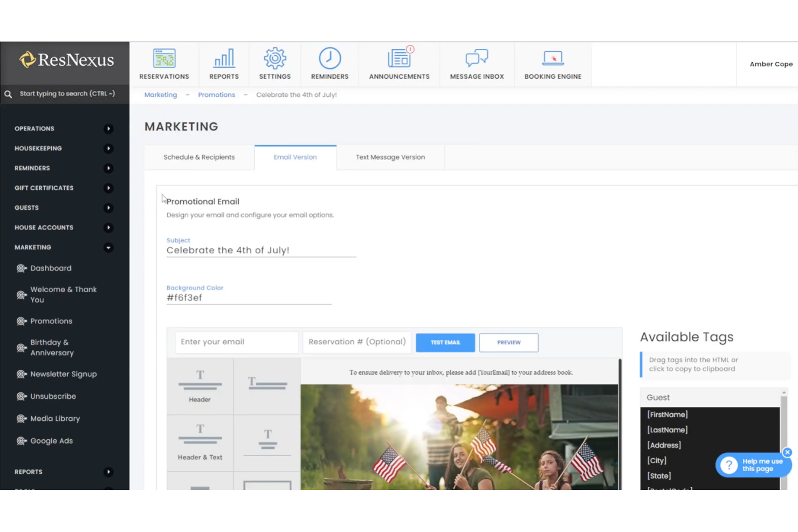The width and height of the screenshot is (798, 532).
Task: Click the sidebar search magnifier
Action: click(x=8, y=93)
